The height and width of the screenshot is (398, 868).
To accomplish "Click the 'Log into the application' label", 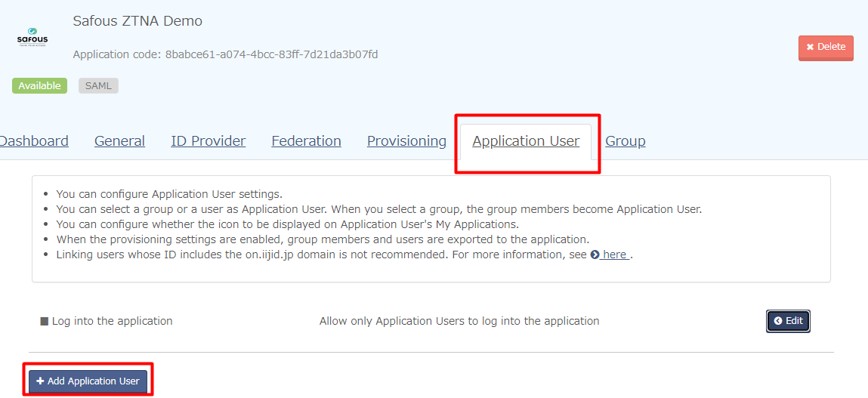I will tap(112, 321).
